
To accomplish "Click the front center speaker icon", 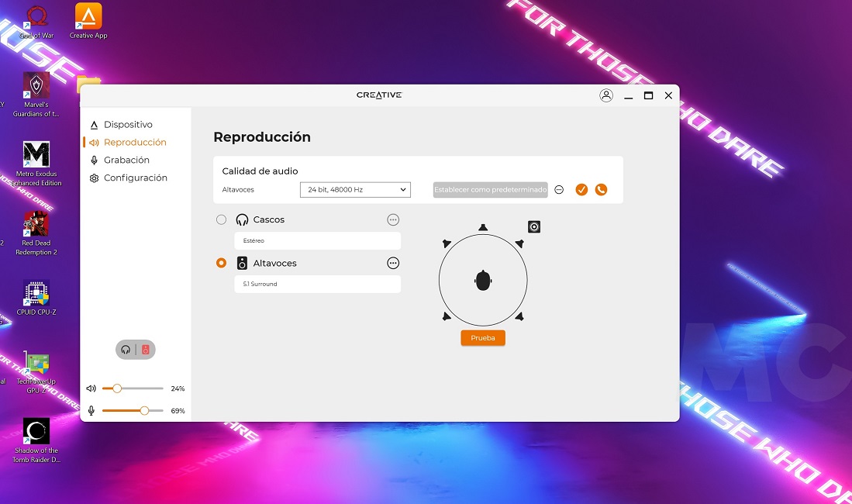I will point(483,227).
